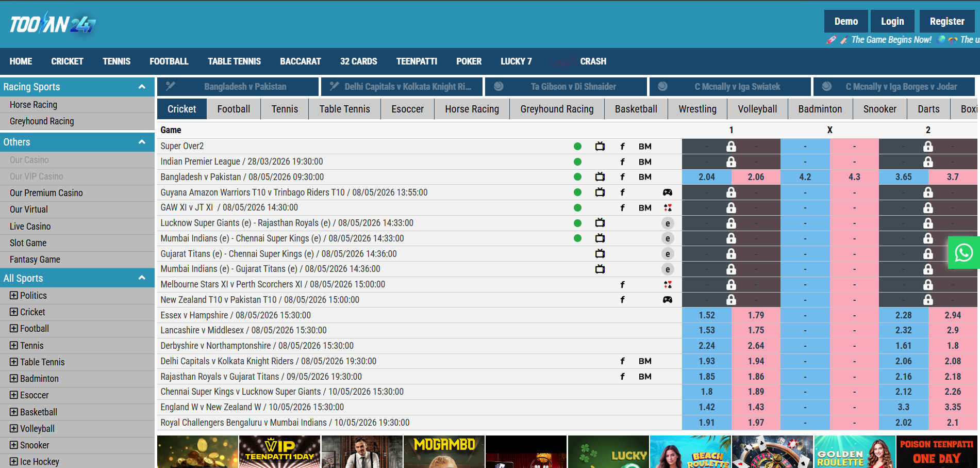Expand the Football tree item in All Sports
The width and height of the screenshot is (980, 468).
[x=14, y=328]
